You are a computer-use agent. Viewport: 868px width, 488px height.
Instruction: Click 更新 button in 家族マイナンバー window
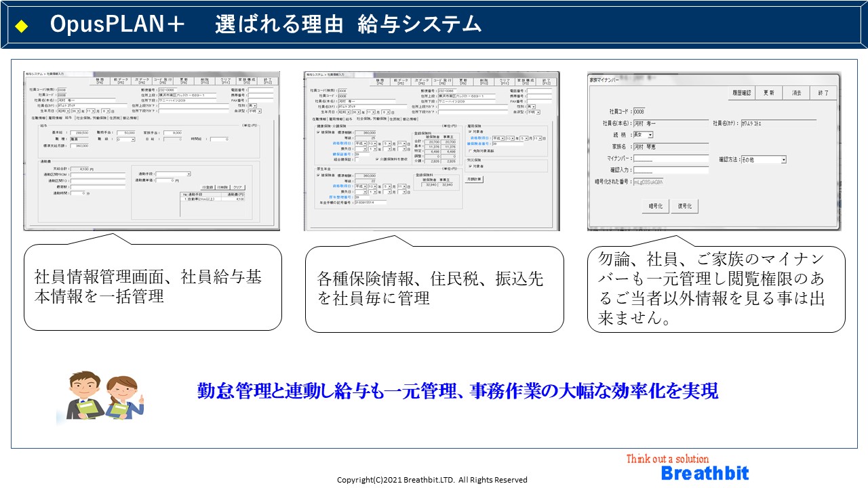pyautogui.click(x=768, y=93)
